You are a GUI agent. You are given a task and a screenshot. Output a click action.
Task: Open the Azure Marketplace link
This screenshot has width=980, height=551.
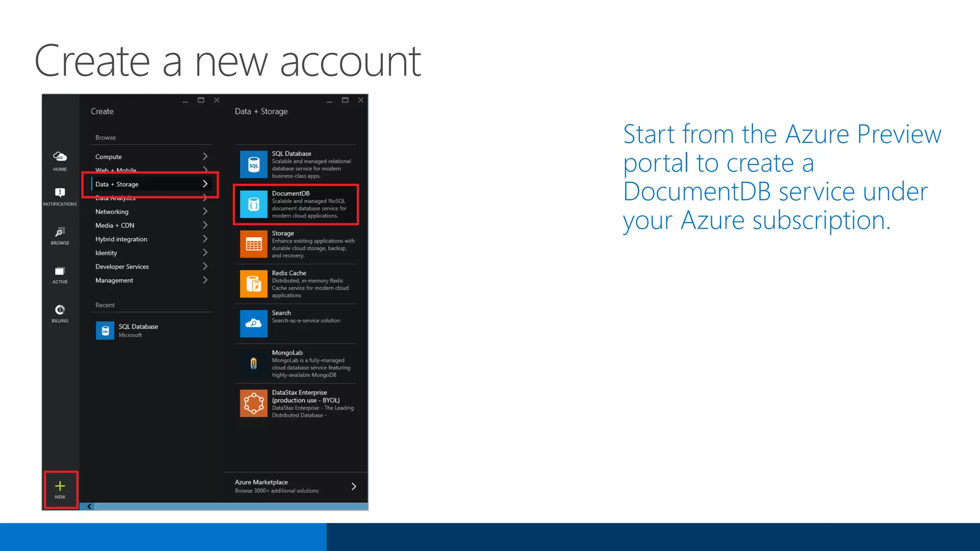click(261, 482)
